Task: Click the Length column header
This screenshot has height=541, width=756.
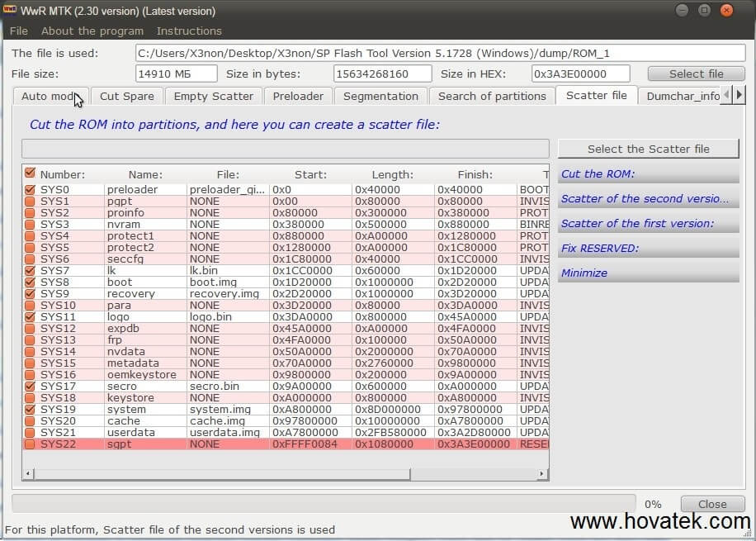Action: pyautogui.click(x=393, y=174)
